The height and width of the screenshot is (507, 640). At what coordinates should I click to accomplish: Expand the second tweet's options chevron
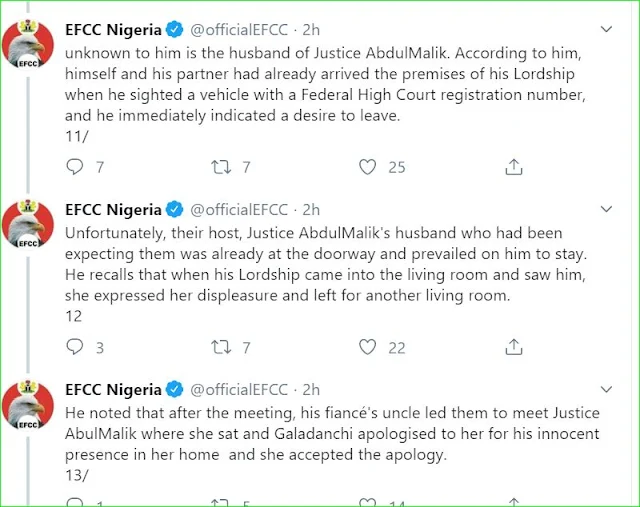[608, 209]
